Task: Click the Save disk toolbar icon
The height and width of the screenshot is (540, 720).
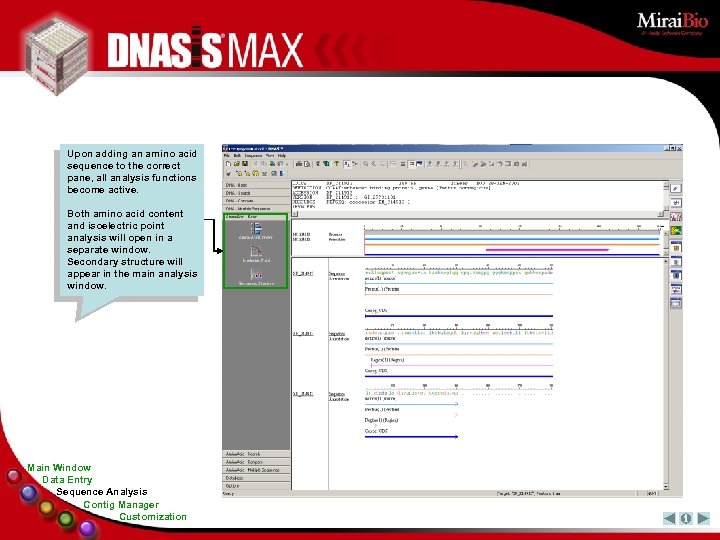Action: (245, 164)
